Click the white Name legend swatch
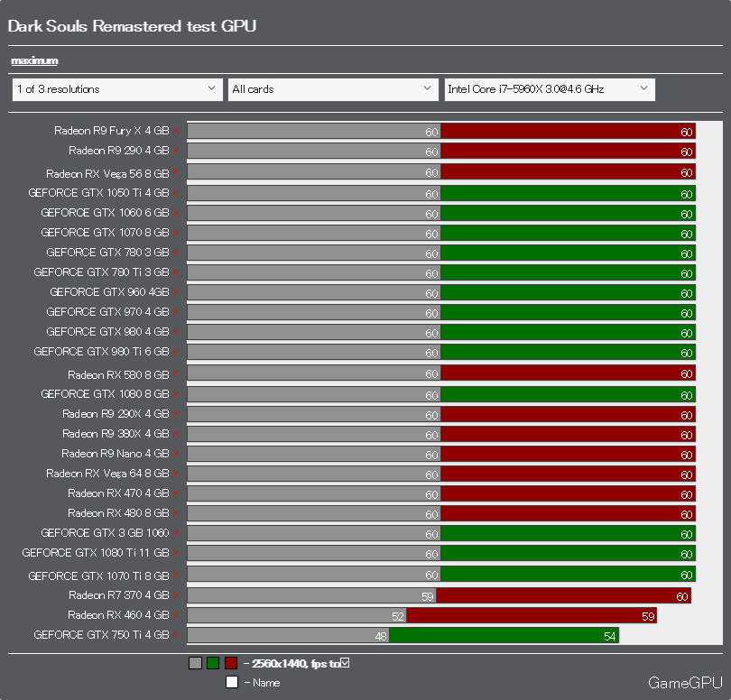 [232, 682]
